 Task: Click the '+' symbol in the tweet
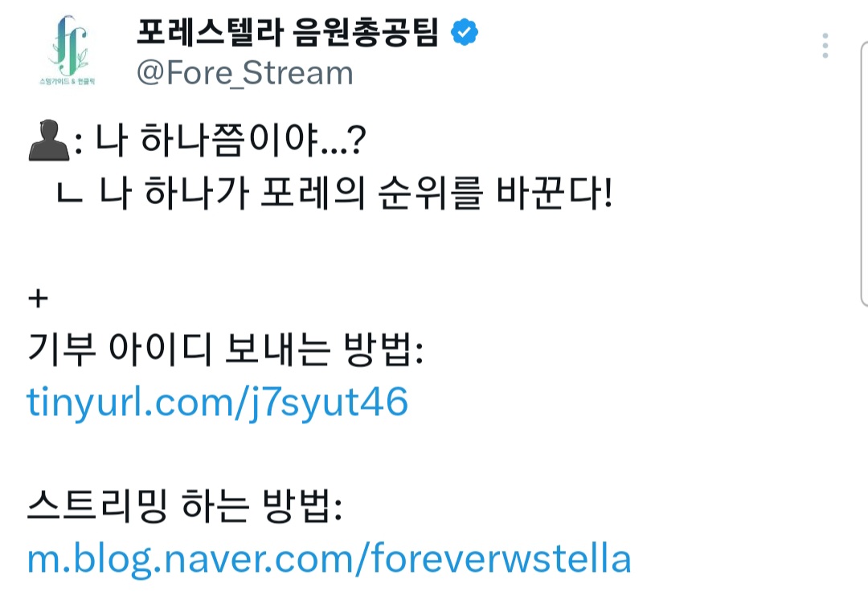(x=38, y=299)
